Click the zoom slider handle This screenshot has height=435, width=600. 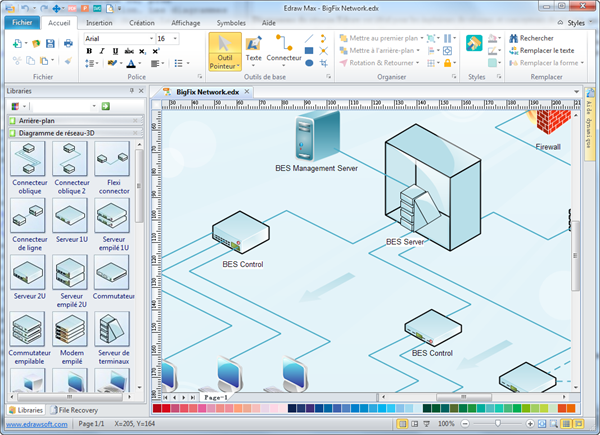[497, 423]
